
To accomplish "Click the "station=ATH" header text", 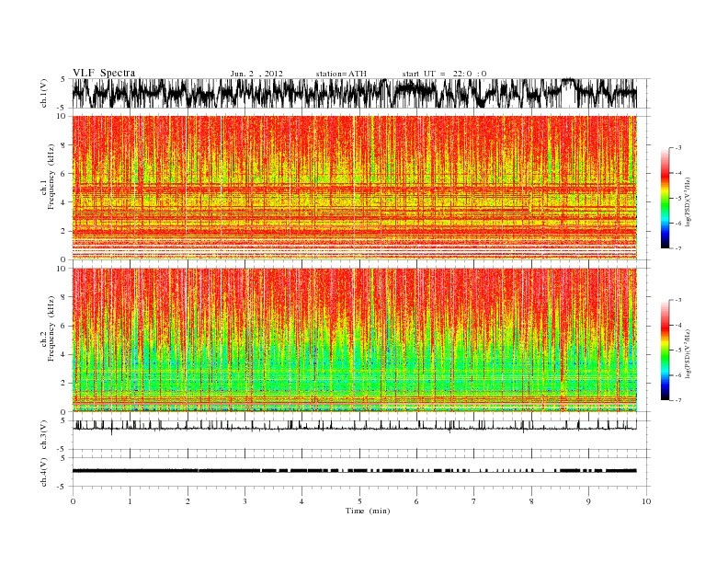I will point(341,74).
